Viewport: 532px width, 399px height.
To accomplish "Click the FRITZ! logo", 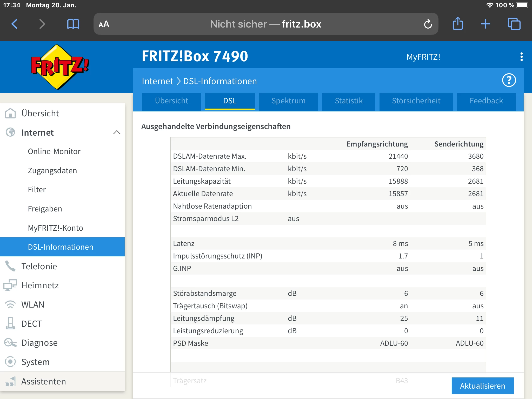I will [60, 67].
